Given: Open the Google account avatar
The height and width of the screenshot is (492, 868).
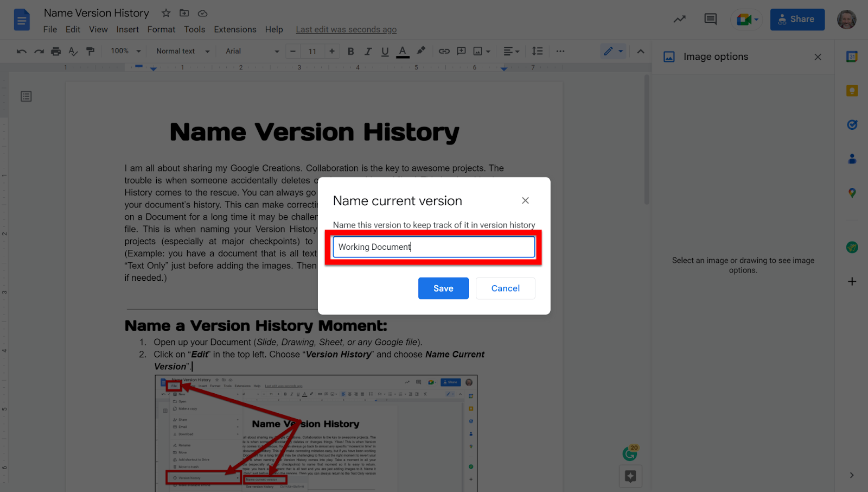Looking at the screenshot, I should click(x=846, y=20).
